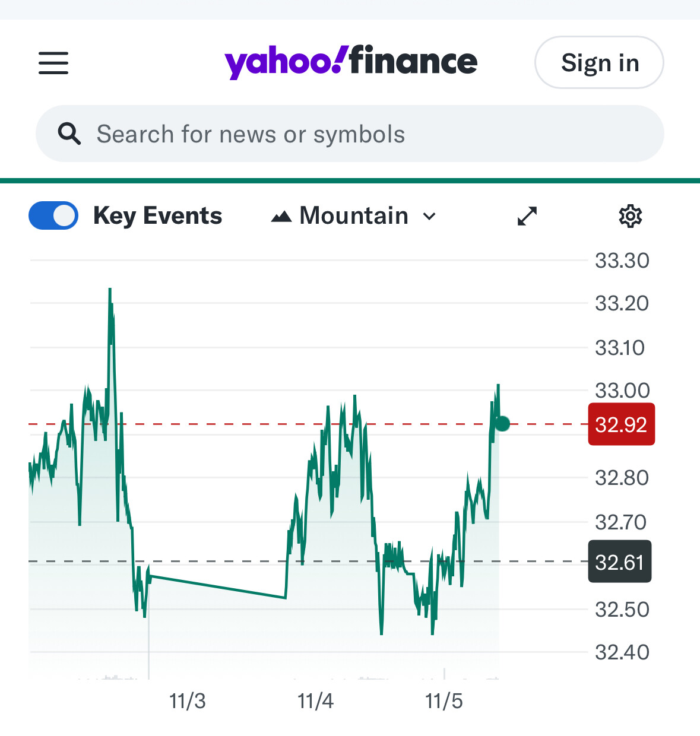Click the dark 32.61 price label
Image resolution: width=700 pixels, height=736 pixels.
tap(620, 561)
